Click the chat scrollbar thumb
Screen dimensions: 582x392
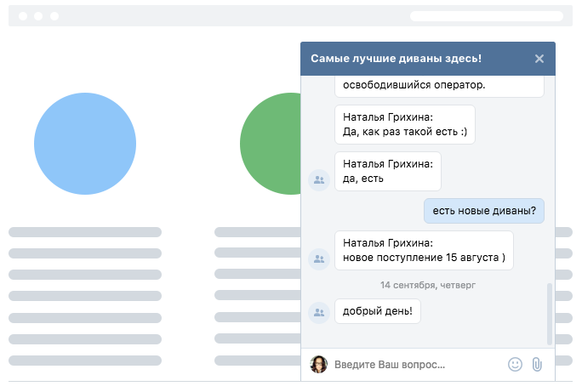[550, 314]
